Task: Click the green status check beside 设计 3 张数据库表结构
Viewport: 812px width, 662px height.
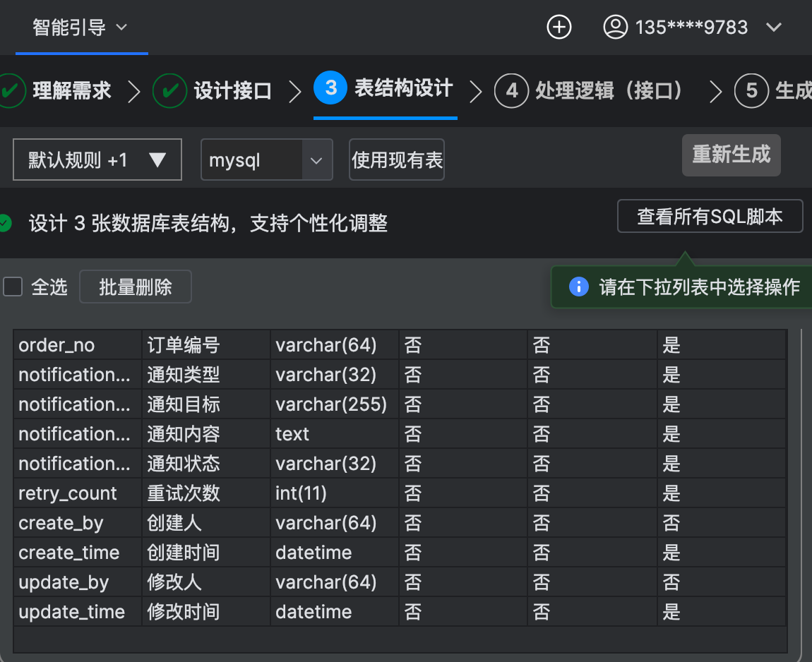Action: 5,223
